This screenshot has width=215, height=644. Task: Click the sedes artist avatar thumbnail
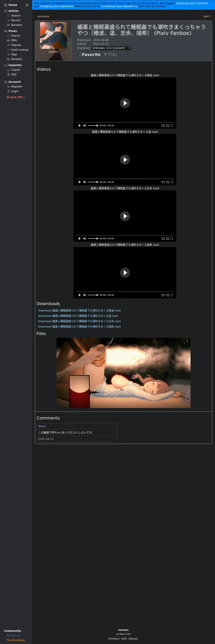point(53,35)
